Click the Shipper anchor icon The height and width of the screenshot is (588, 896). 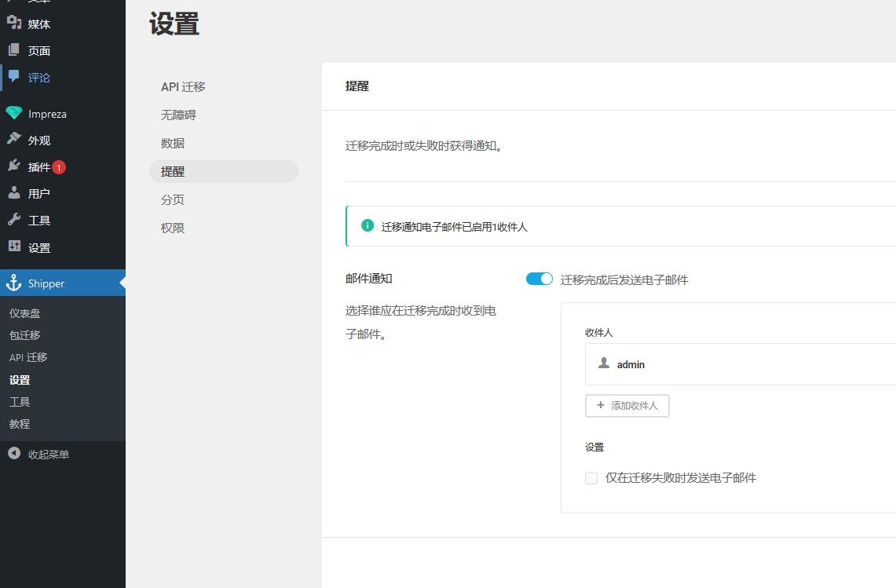tap(14, 283)
